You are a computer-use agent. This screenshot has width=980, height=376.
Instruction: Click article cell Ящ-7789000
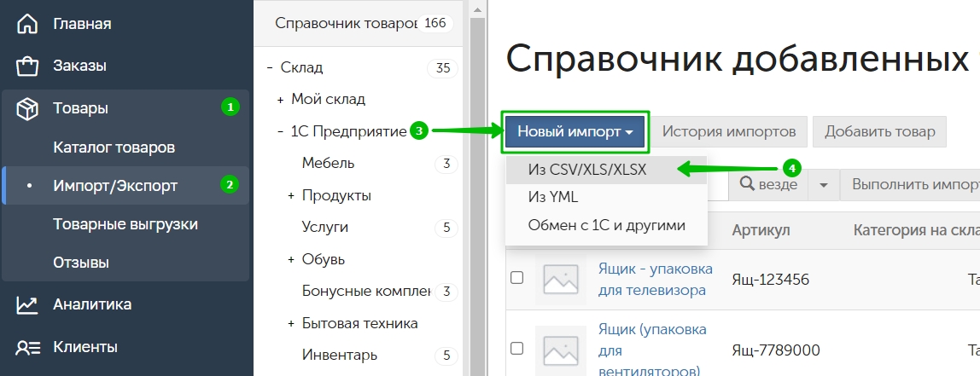pyautogui.click(x=776, y=350)
